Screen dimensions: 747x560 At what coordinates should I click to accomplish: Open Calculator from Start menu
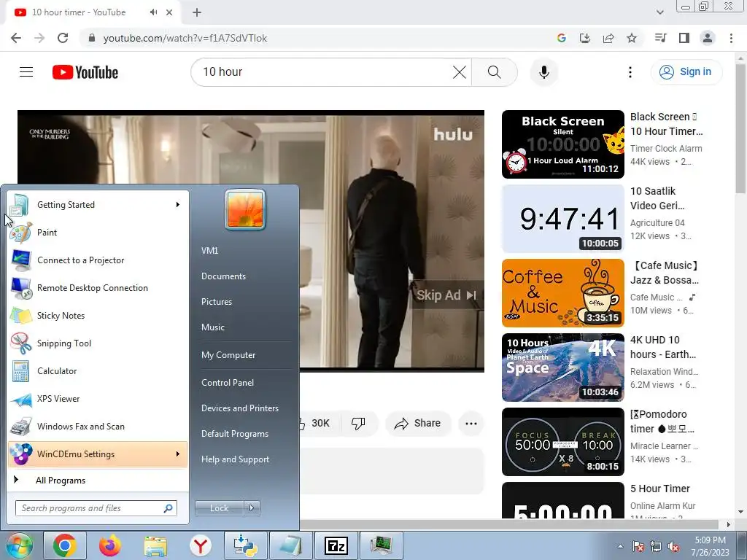tap(98, 371)
